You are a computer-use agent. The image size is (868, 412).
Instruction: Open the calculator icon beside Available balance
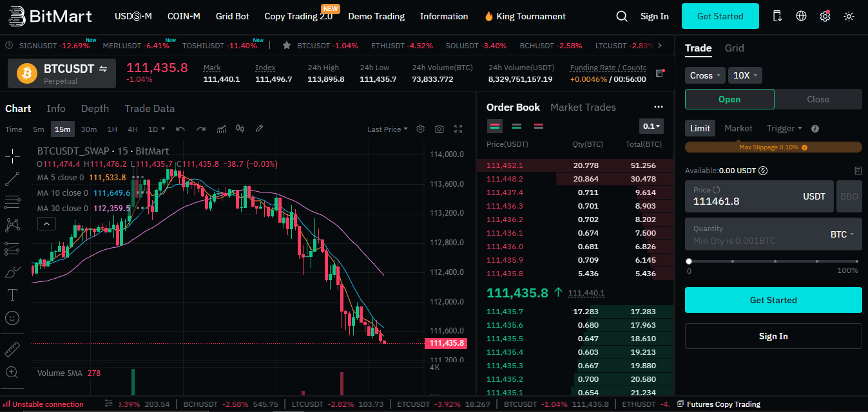pos(858,171)
